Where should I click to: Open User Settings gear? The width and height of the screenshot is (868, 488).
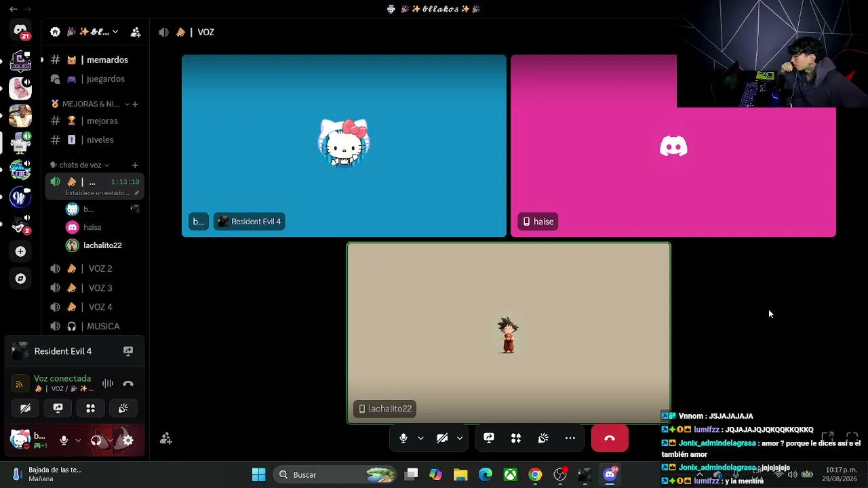coord(128,440)
